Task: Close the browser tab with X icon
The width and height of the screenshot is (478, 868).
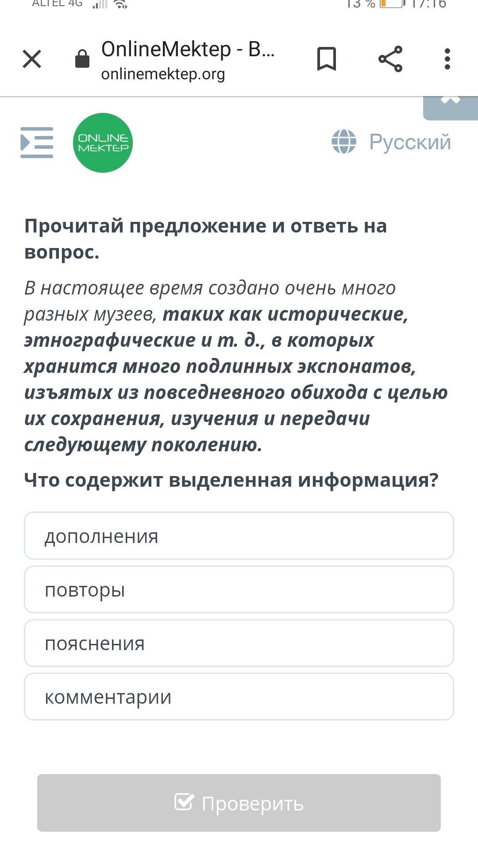Action: point(32,59)
